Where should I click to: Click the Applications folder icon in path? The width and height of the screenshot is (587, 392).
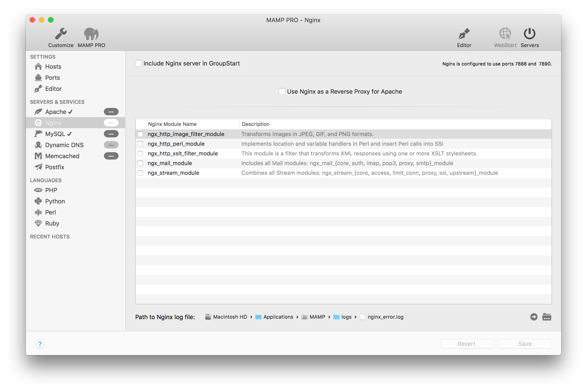[x=258, y=317]
